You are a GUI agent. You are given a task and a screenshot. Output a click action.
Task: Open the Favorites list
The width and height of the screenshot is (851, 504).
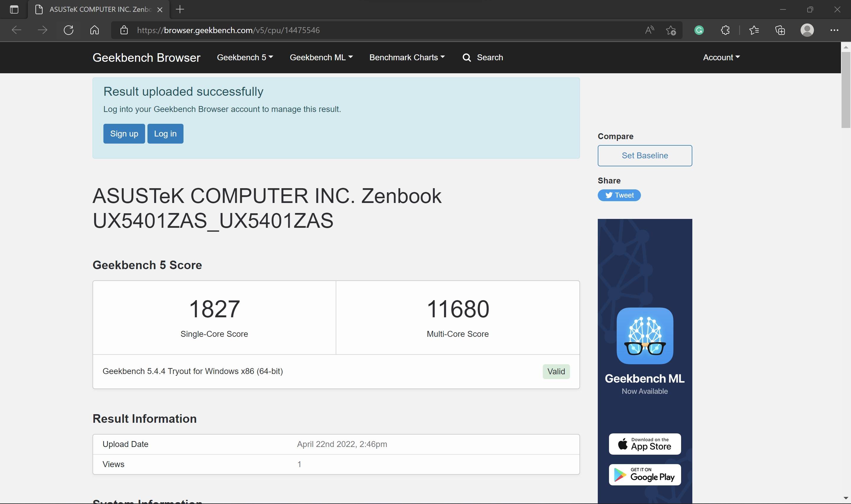(754, 30)
